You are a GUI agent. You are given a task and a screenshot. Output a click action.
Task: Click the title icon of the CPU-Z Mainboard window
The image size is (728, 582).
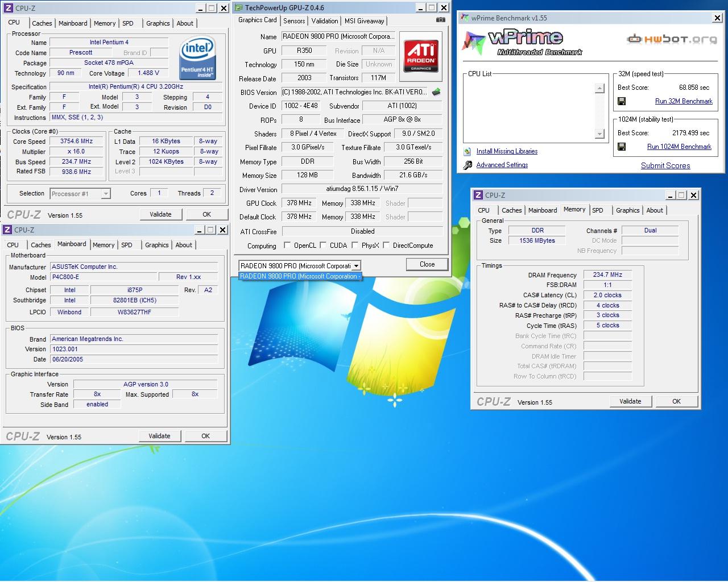[x=7, y=230]
